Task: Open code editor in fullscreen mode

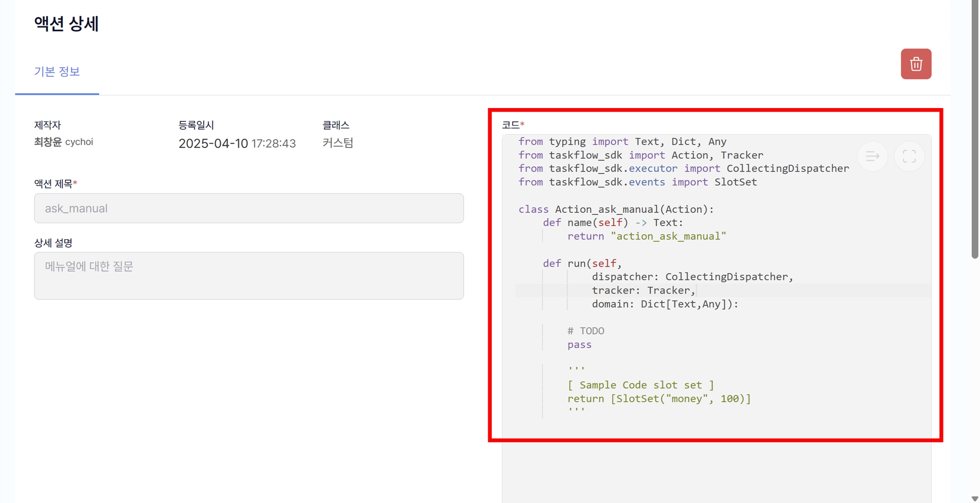Action: (909, 156)
